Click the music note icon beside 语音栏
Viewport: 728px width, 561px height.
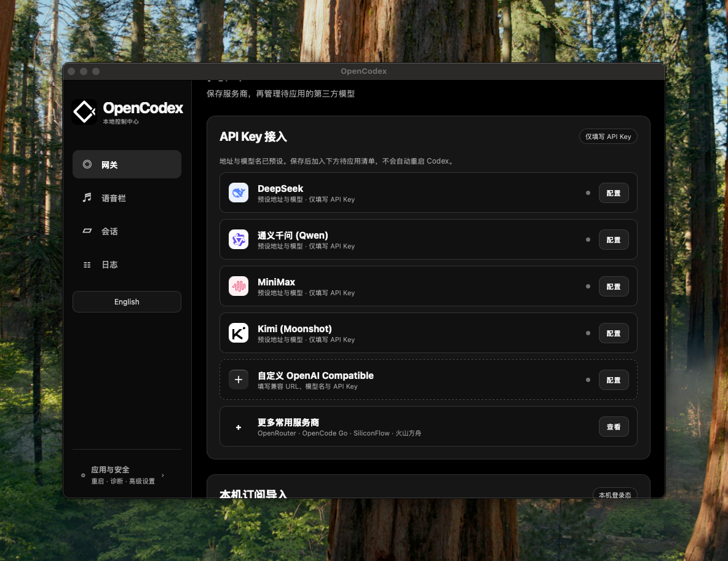click(87, 198)
